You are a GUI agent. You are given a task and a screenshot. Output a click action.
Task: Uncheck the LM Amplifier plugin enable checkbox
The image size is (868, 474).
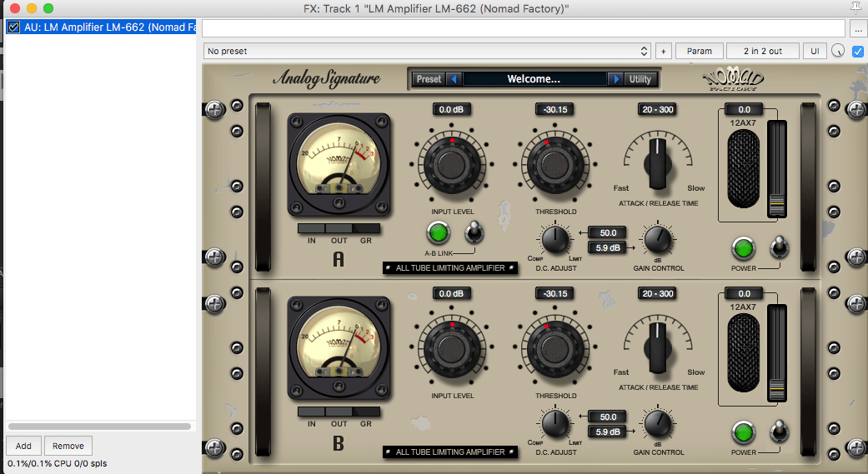14,27
